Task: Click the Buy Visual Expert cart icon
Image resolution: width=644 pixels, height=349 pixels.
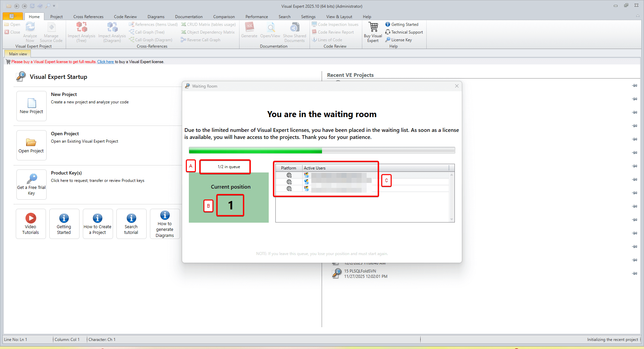Action: (373, 27)
